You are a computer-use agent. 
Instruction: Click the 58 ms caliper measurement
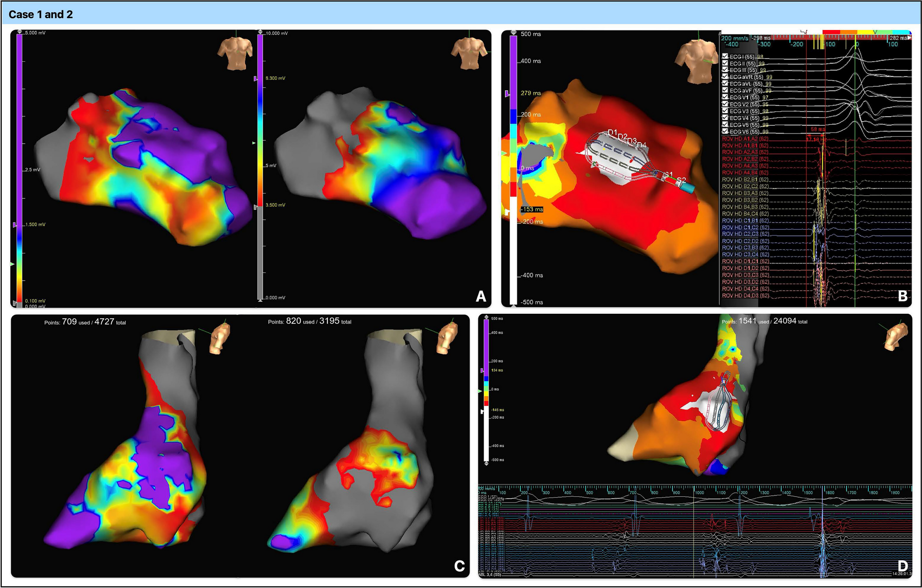pos(817,129)
